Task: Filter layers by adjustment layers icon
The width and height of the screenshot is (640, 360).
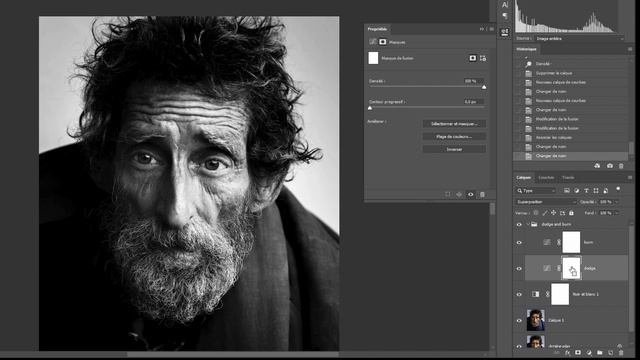Action: [x=576, y=191]
